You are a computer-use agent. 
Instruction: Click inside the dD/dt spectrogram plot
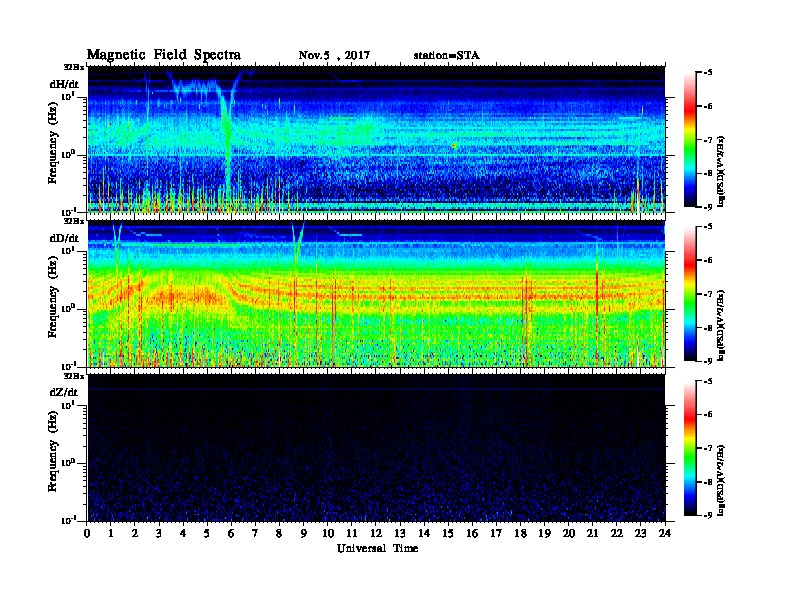click(x=376, y=293)
